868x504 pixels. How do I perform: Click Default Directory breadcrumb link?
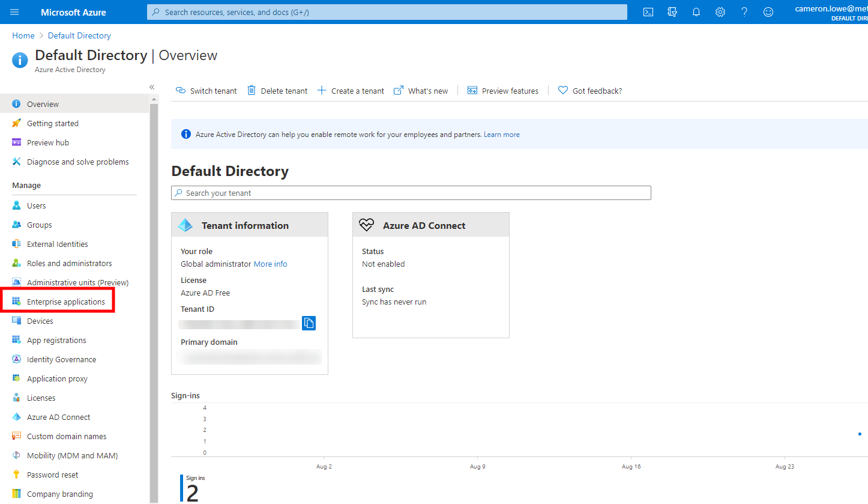(x=79, y=35)
